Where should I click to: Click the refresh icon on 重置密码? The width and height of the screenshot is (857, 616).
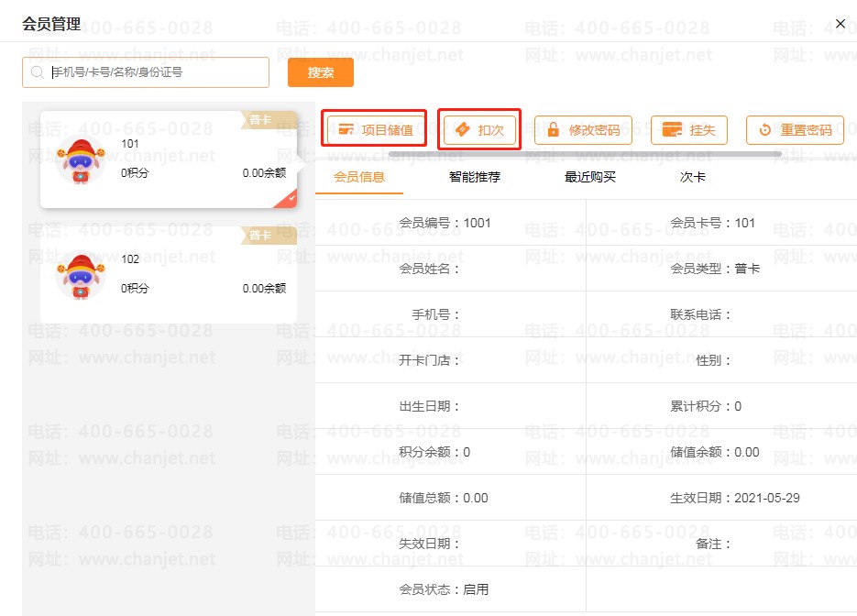[x=765, y=129]
